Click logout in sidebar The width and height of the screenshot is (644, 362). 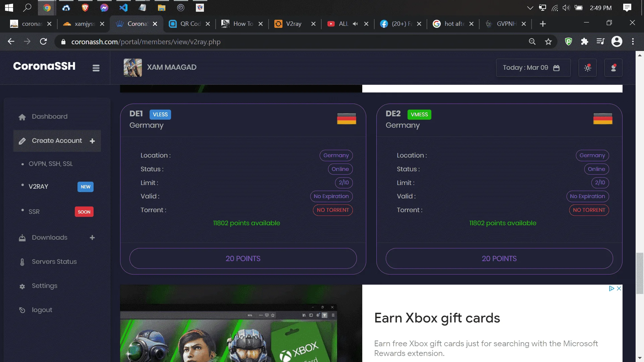[x=42, y=310]
